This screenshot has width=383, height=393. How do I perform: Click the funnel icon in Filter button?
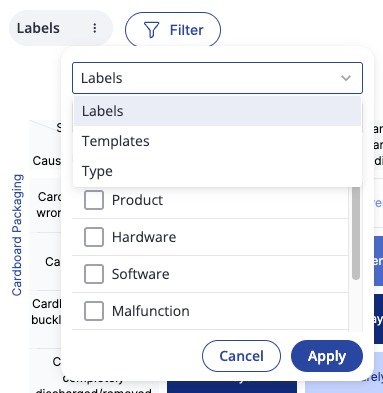[151, 30]
